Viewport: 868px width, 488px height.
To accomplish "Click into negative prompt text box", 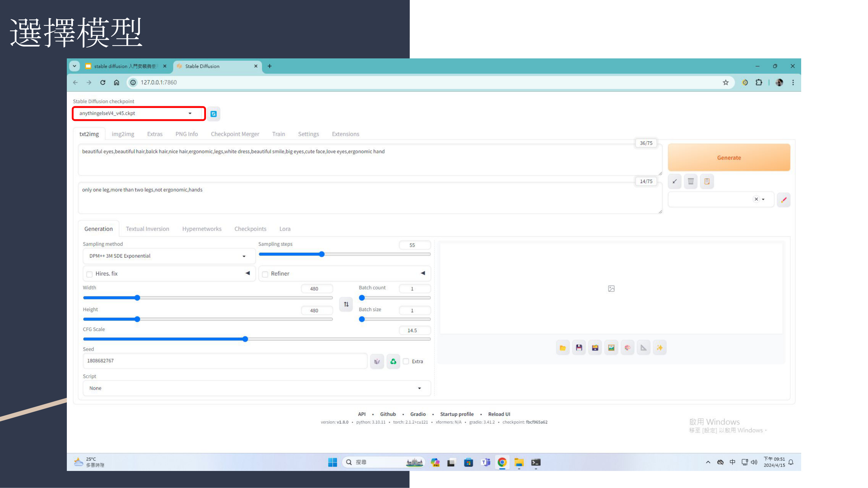I will click(x=370, y=198).
